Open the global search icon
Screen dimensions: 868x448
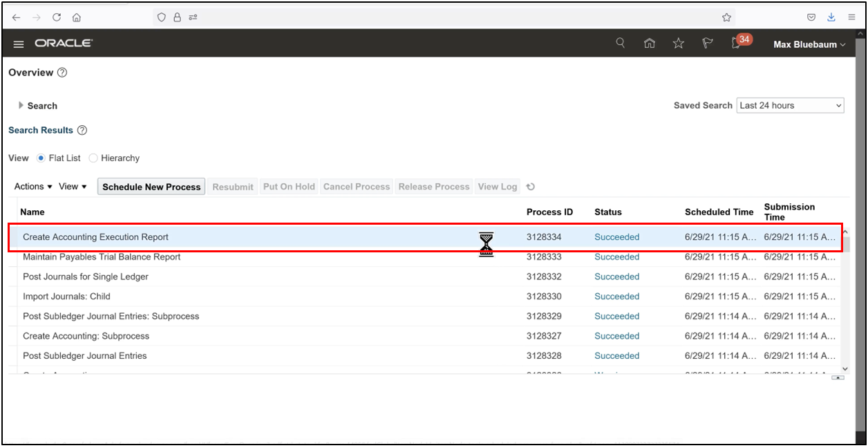pos(620,42)
